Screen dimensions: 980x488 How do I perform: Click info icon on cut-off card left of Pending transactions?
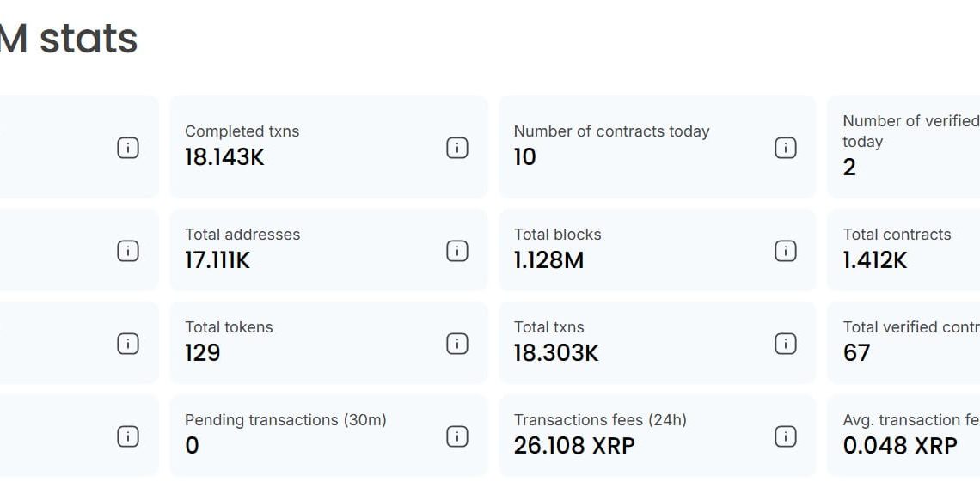128,436
